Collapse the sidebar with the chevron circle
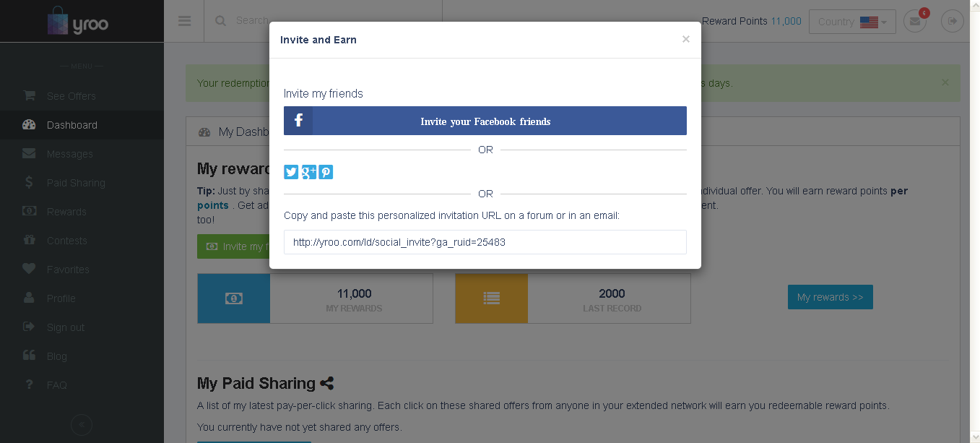 (x=81, y=424)
